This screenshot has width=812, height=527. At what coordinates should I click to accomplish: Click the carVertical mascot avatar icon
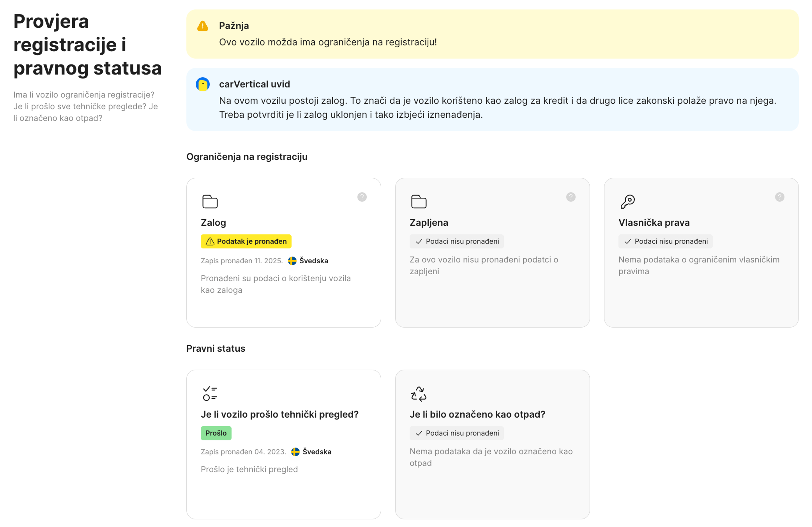coord(203,84)
